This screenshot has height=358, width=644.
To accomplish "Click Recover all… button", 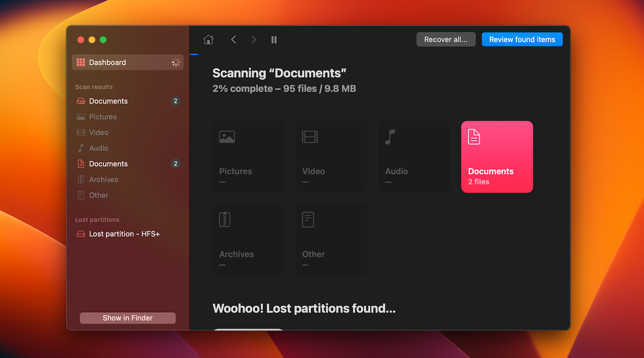I will click(445, 40).
